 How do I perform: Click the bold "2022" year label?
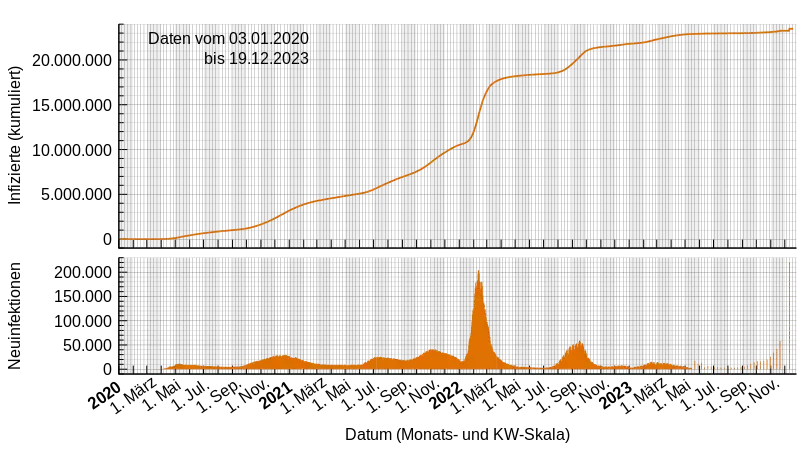point(446,395)
